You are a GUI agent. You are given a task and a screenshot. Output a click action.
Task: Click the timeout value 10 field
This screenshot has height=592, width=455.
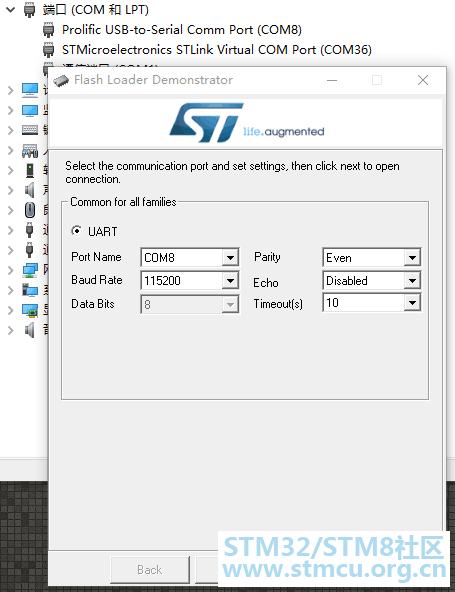[x=364, y=303]
